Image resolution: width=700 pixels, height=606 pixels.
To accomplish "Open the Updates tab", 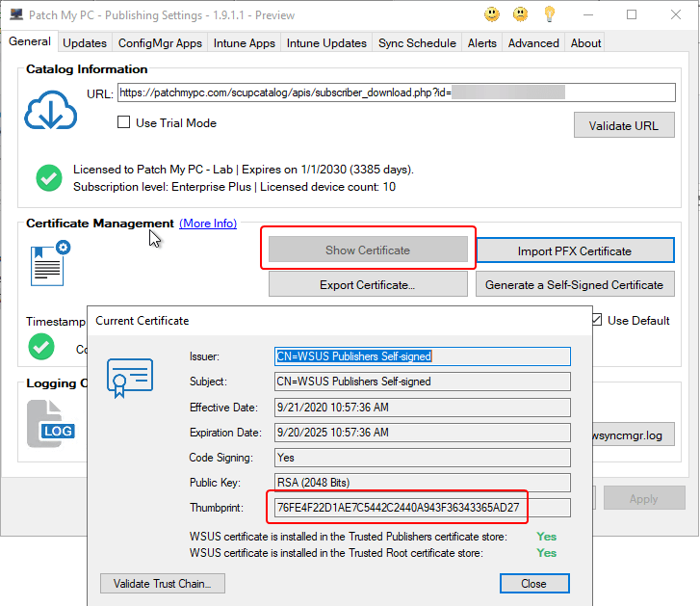I will tap(85, 43).
